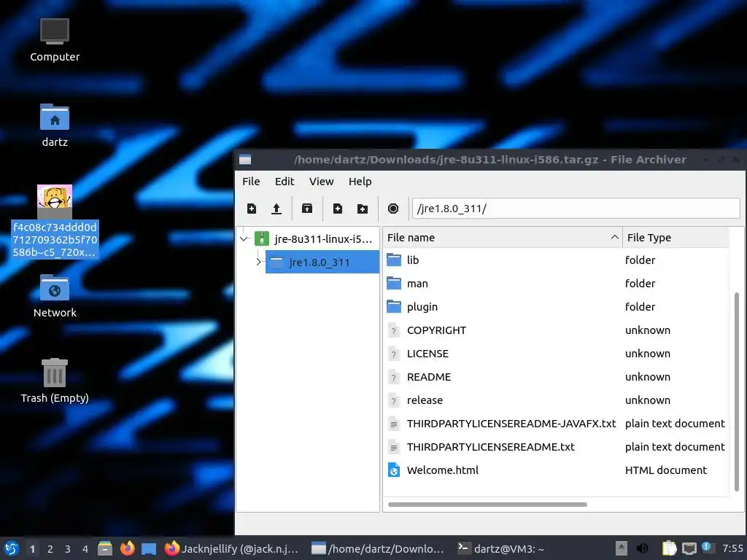The image size is (747, 560).
Task: Click the Extract archive toolbar icon
Action: click(x=307, y=209)
